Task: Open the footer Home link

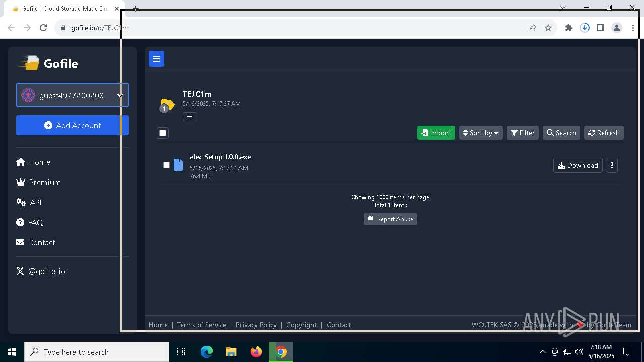Action: 158,325
